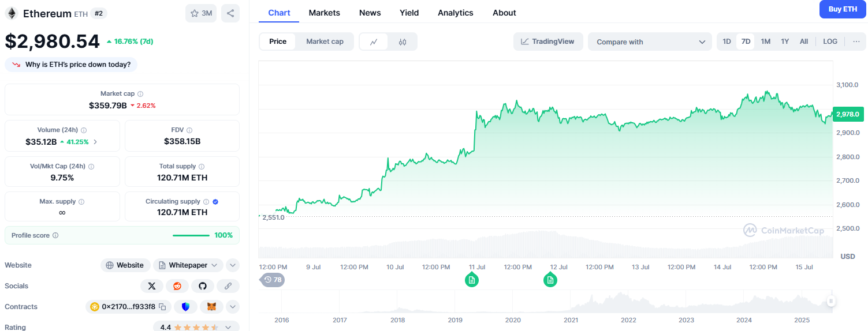Show Total supply info icon
The height and width of the screenshot is (331, 868).
click(x=202, y=166)
